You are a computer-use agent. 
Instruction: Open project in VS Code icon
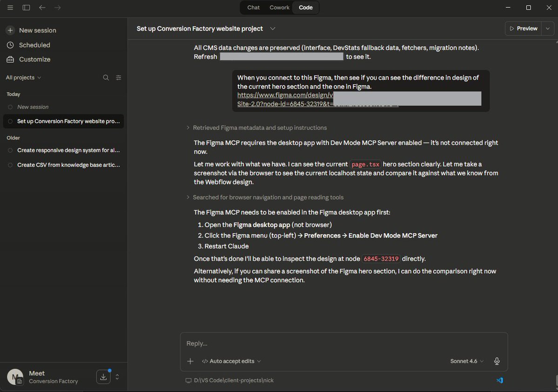point(500,380)
